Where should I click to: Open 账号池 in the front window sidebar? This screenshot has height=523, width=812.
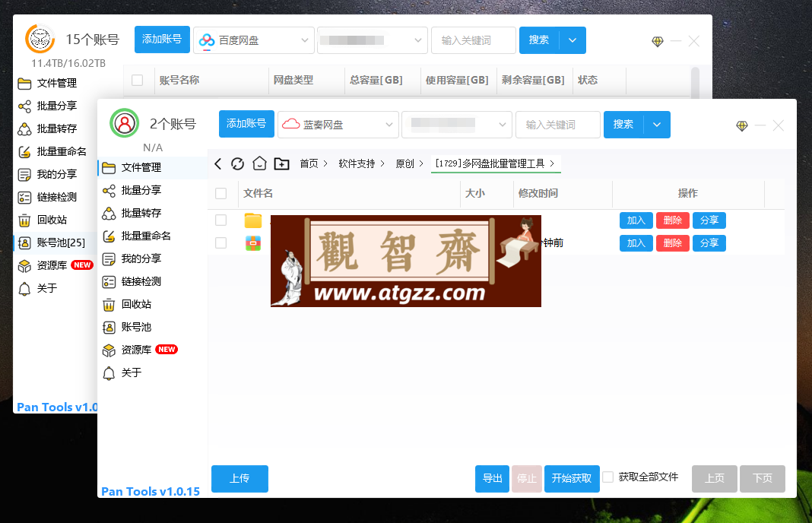point(153,328)
